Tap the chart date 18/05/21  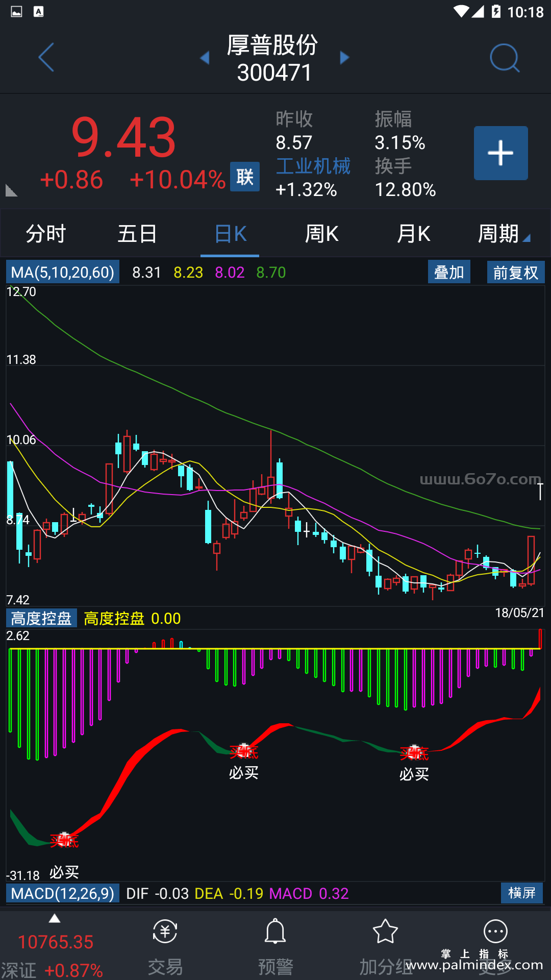520,612
